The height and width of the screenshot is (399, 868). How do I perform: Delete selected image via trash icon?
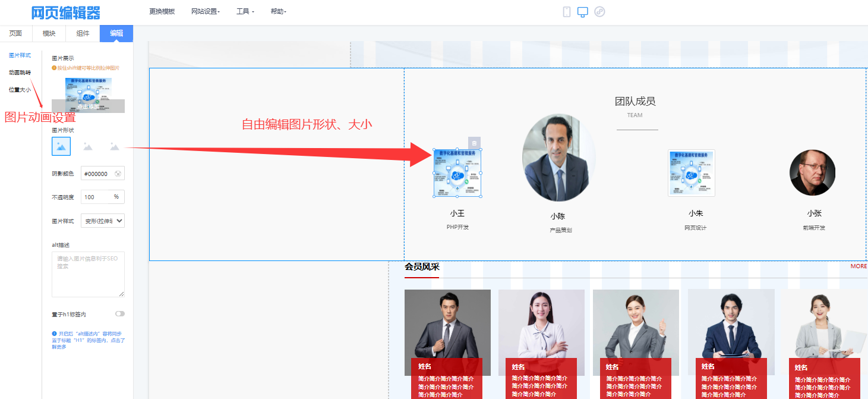click(474, 143)
